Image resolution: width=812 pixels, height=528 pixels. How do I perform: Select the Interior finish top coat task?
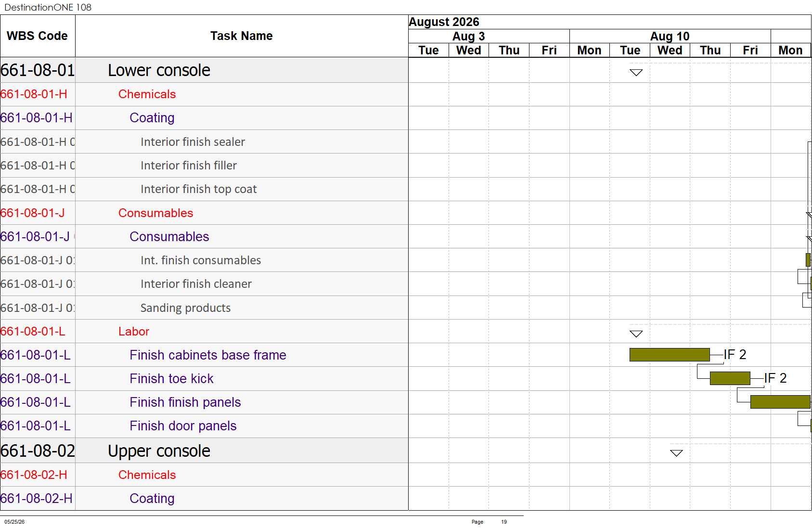(204, 189)
